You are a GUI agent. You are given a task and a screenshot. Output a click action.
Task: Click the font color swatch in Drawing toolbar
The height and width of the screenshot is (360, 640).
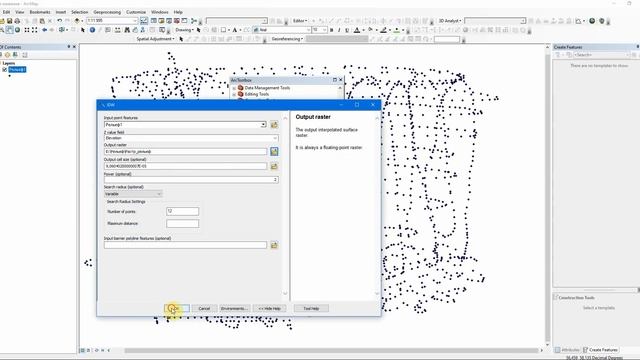(357, 30)
